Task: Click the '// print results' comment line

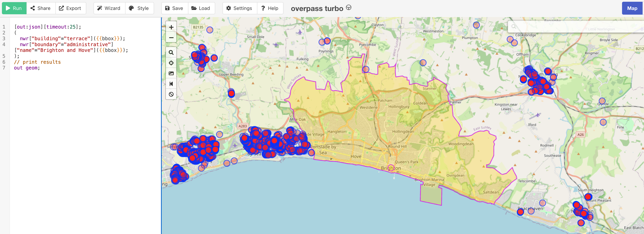Action: 37,62
